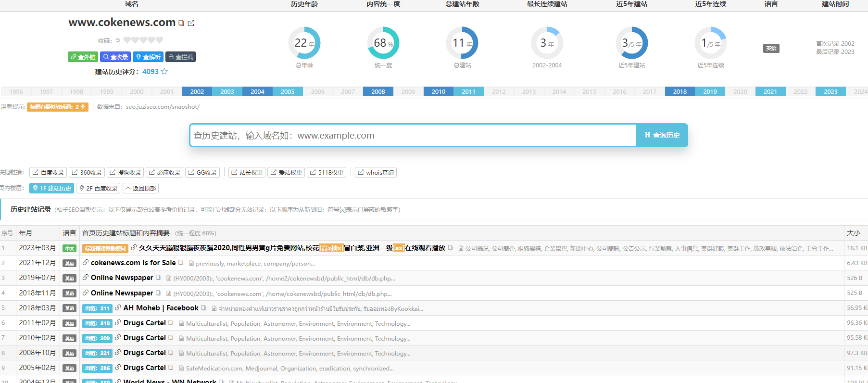
Task: Open the 2005年02月 Drugs Cartel record
Action: point(144,368)
